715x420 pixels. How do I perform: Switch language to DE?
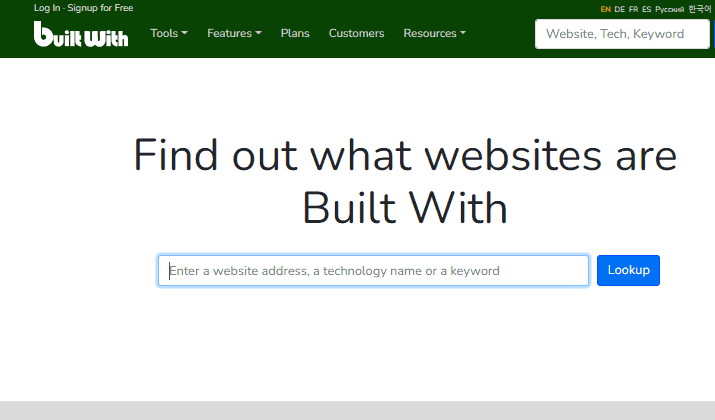coord(620,9)
